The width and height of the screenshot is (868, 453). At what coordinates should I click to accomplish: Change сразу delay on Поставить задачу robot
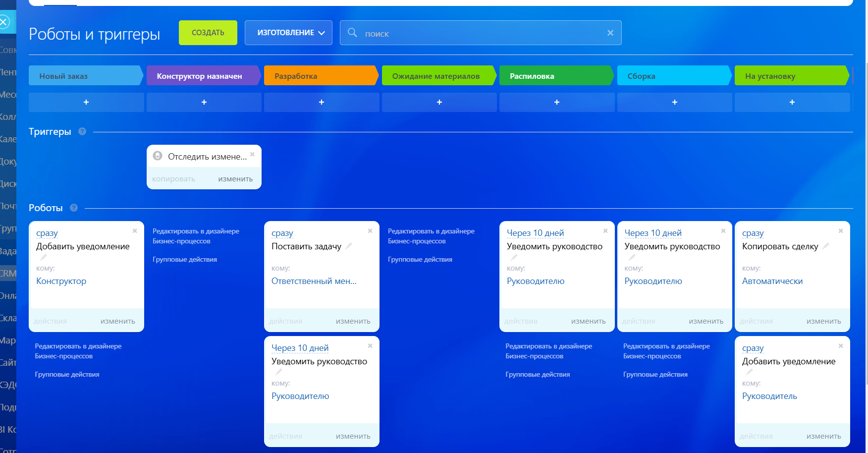(x=282, y=233)
